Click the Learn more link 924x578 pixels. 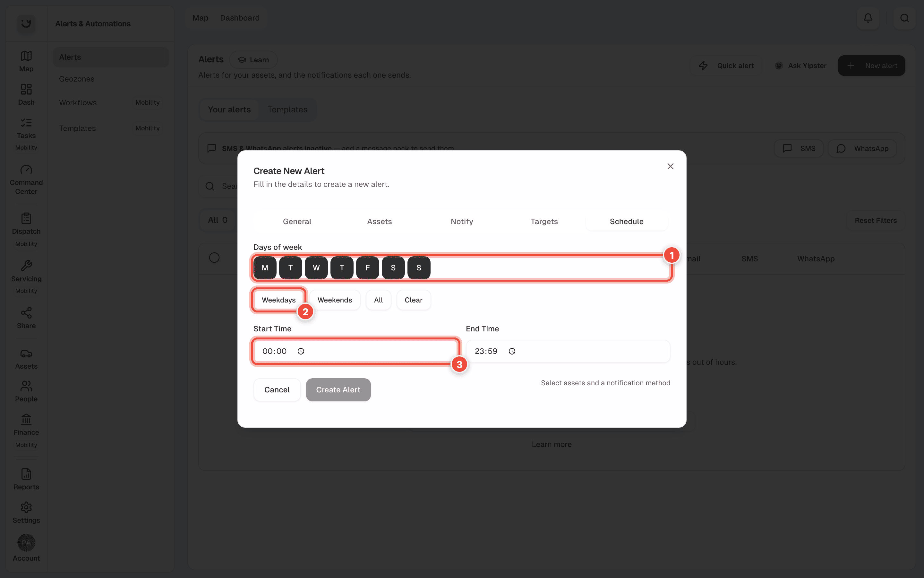point(552,445)
